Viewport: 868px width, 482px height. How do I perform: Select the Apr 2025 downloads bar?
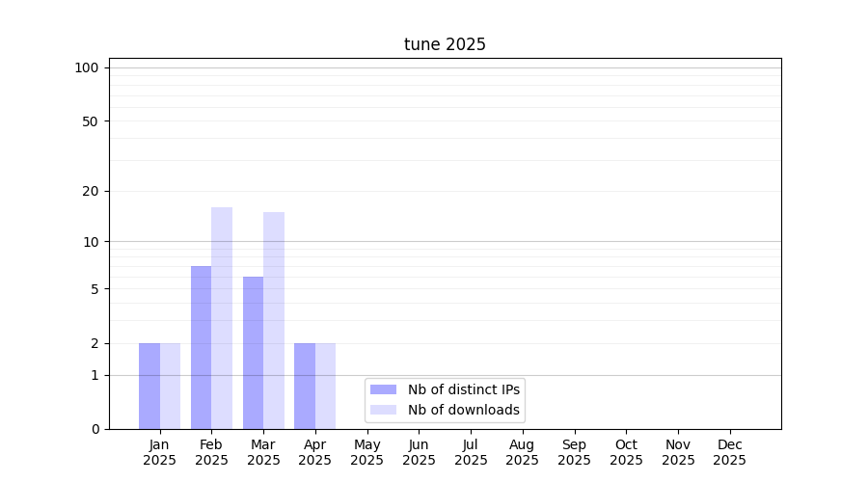tap(326, 386)
